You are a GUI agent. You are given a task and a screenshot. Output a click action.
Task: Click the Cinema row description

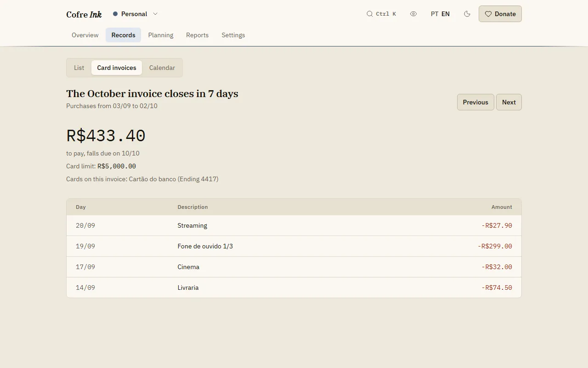coord(188,267)
